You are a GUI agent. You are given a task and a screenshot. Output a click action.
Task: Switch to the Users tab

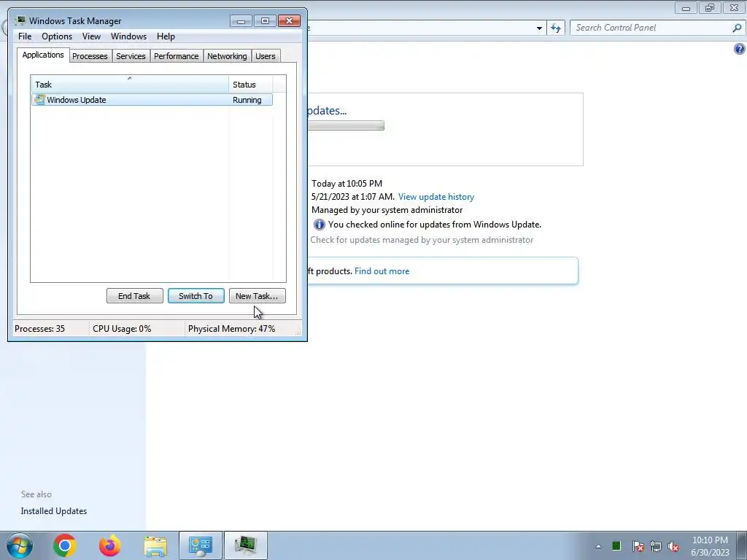(266, 56)
